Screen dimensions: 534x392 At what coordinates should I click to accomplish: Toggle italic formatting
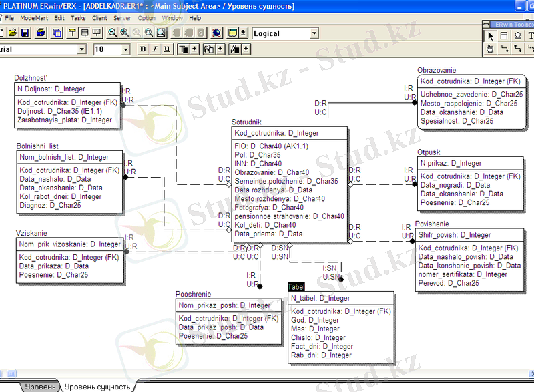155,49
